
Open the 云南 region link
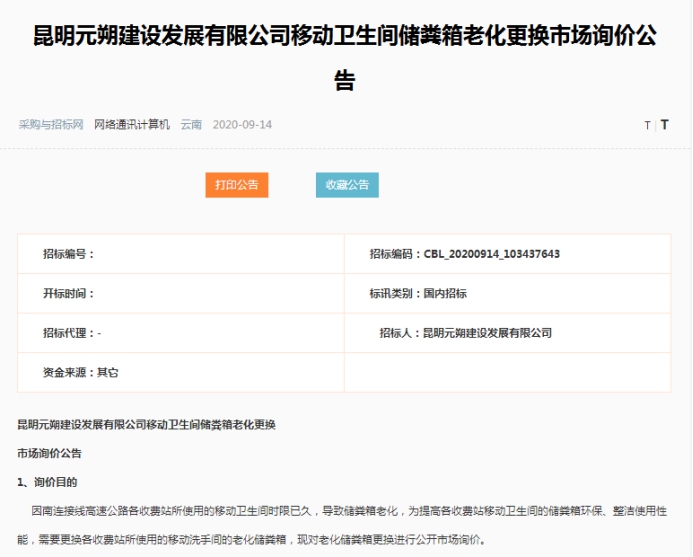[x=191, y=125]
